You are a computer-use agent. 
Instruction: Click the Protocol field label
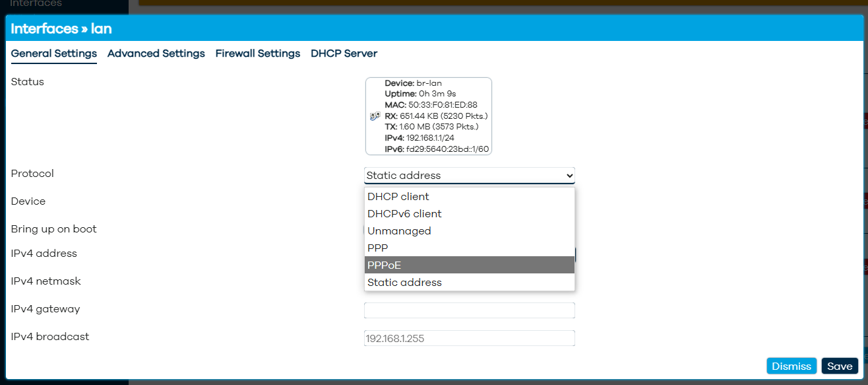(x=32, y=174)
